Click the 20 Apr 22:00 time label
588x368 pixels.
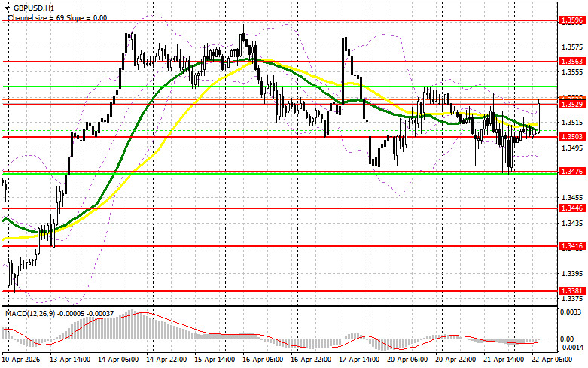455,360
